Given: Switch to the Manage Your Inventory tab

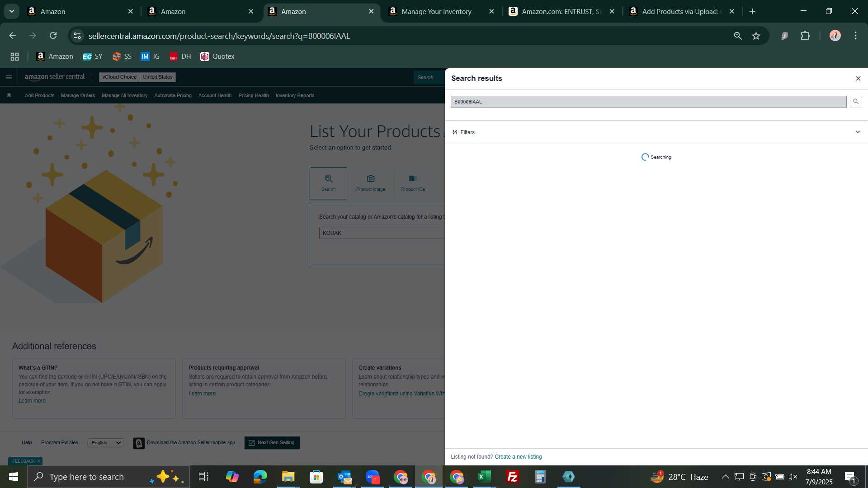Looking at the screenshot, I should point(436,12).
